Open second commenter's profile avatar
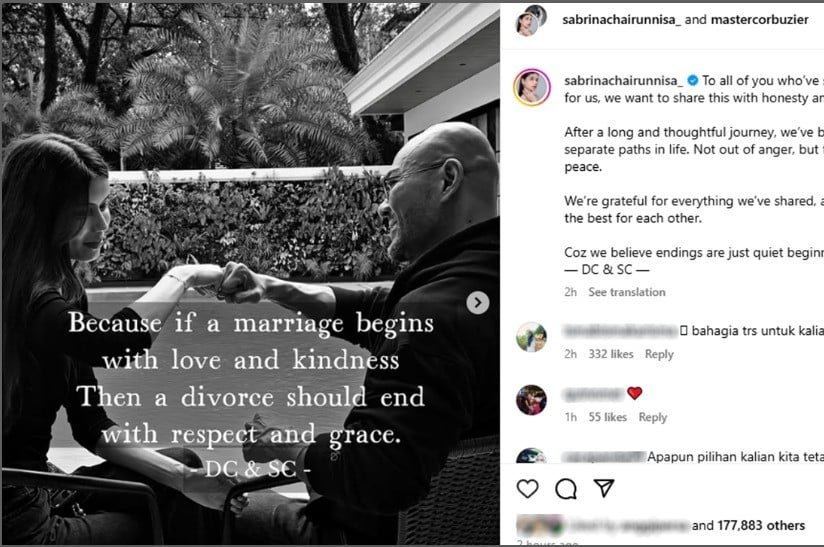824x547 pixels. (531, 400)
